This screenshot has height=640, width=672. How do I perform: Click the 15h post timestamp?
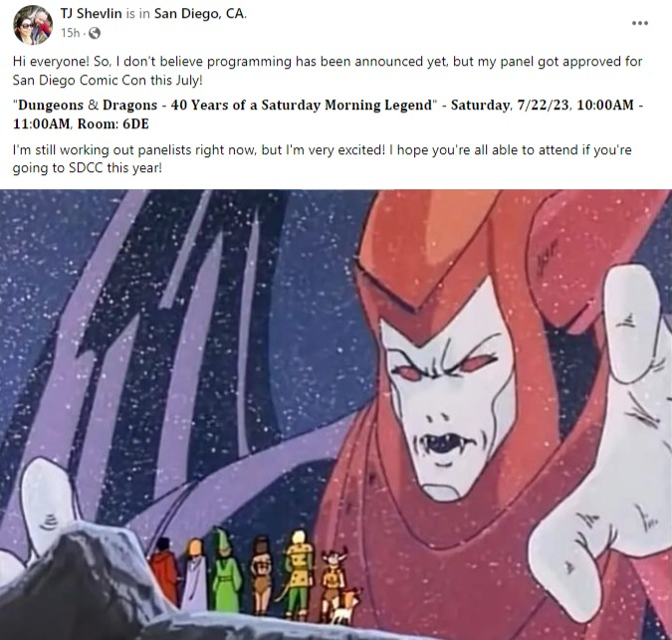[x=71, y=33]
